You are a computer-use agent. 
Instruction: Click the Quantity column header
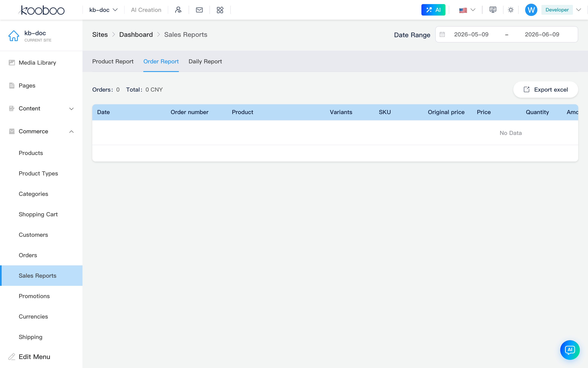point(537,112)
